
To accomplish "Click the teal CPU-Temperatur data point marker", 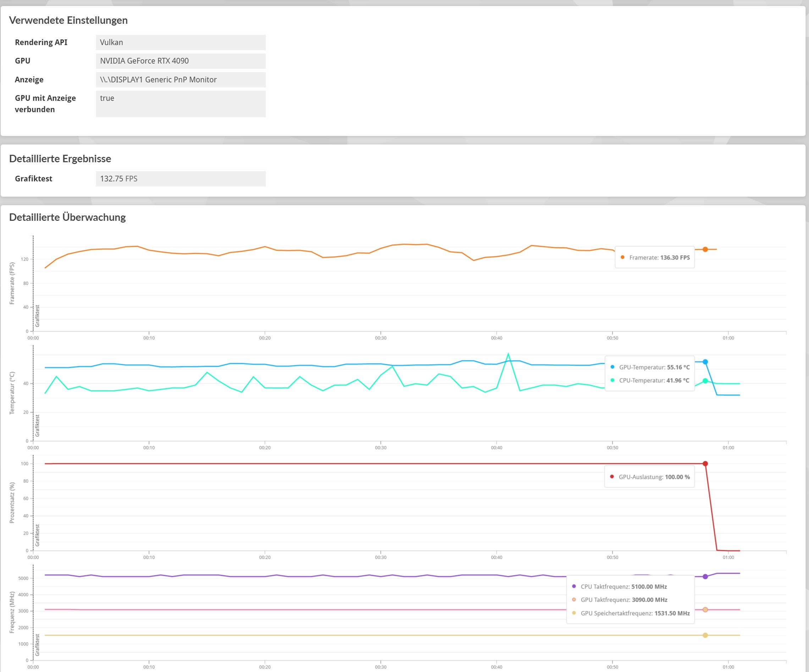I will (705, 381).
